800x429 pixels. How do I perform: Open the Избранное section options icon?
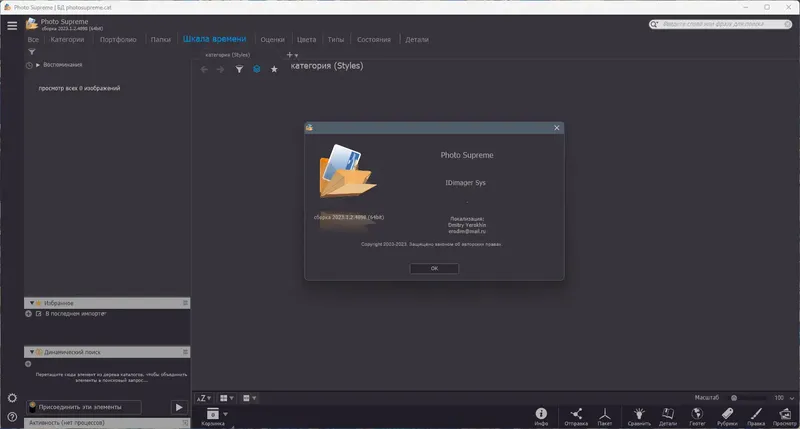pyautogui.click(x=185, y=303)
